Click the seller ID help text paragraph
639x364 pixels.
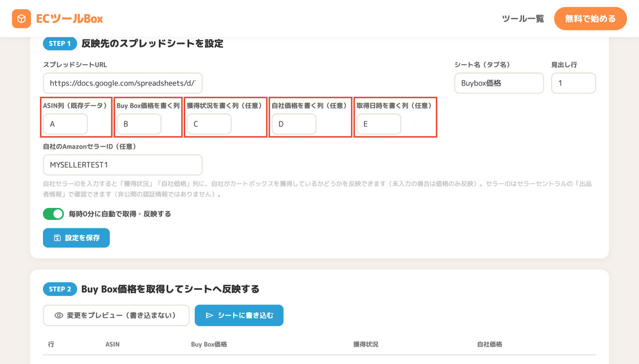[318, 189]
